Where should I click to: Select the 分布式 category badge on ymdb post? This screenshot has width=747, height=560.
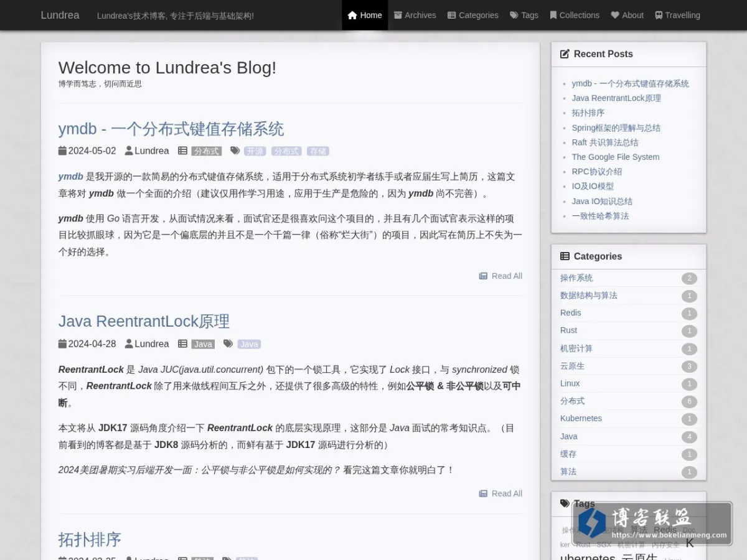pyautogui.click(x=206, y=151)
